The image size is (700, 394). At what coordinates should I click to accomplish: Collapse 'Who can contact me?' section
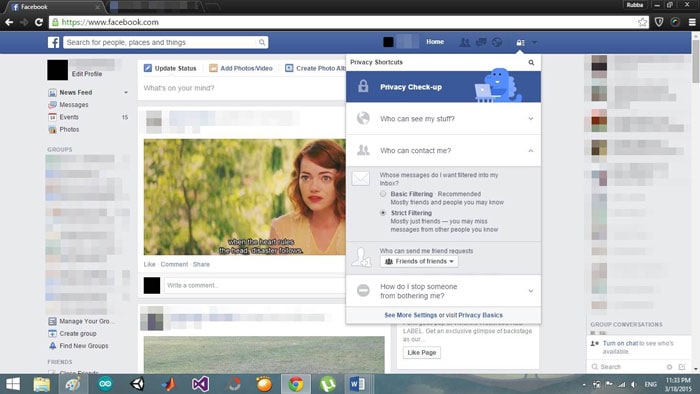point(443,151)
